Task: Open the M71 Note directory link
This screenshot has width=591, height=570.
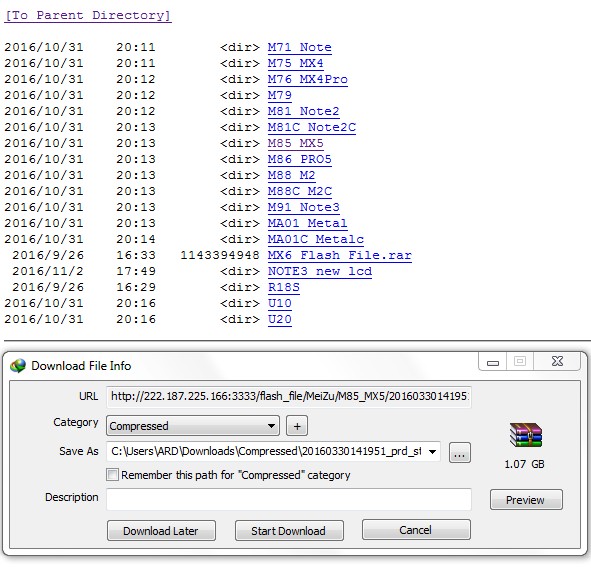Action: pyautogui.click(x=300, y=47)
